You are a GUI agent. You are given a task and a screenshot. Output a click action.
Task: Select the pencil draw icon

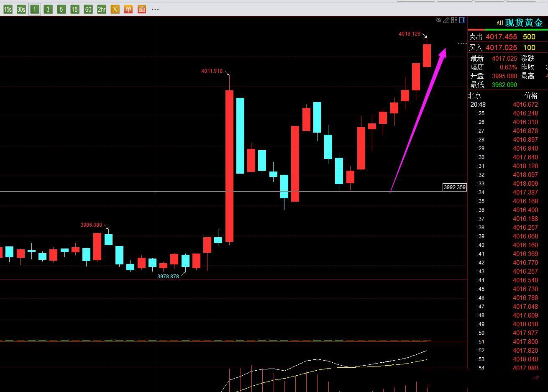coord(446,20)
